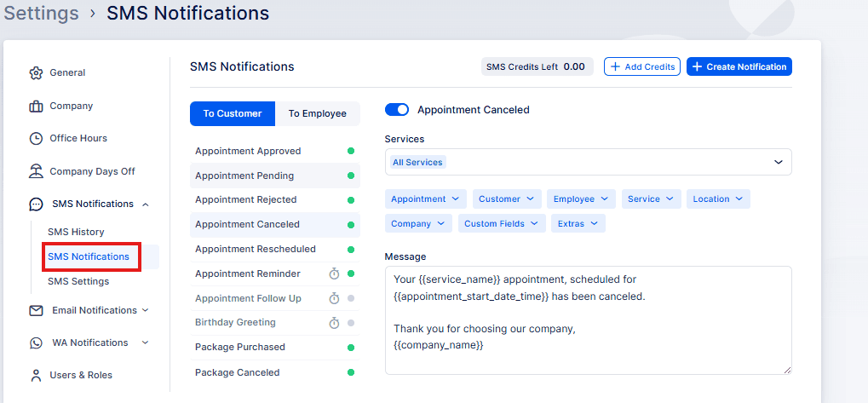The image size is (868, 403).
Task: Select the Package Purchased notification
Action: click(x=275, y=348)
